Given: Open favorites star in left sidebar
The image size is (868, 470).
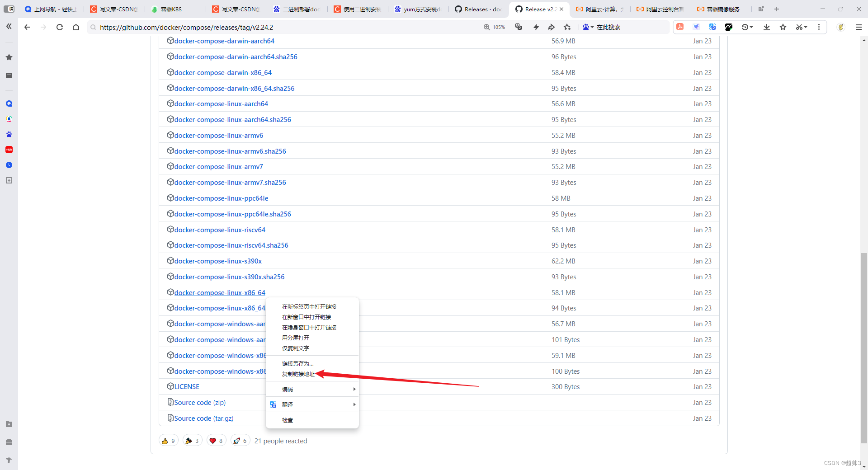Looking at the screenshot, I should tap(9, 57).
